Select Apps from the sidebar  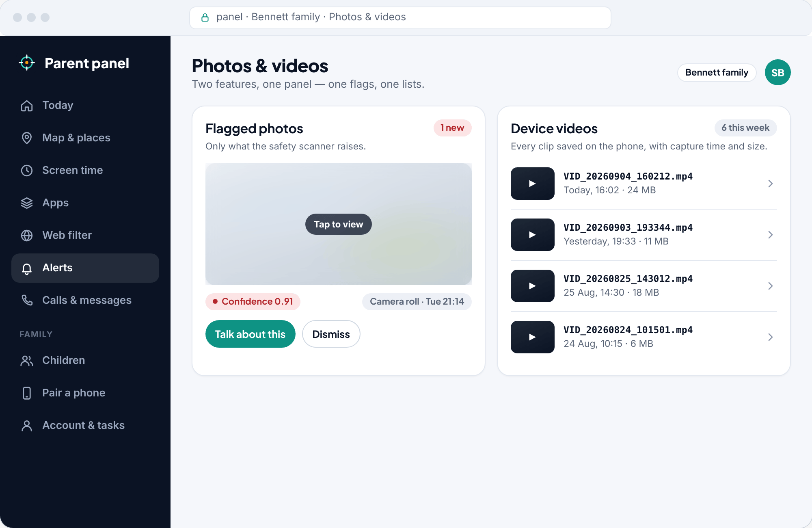(x=85, y=203)
